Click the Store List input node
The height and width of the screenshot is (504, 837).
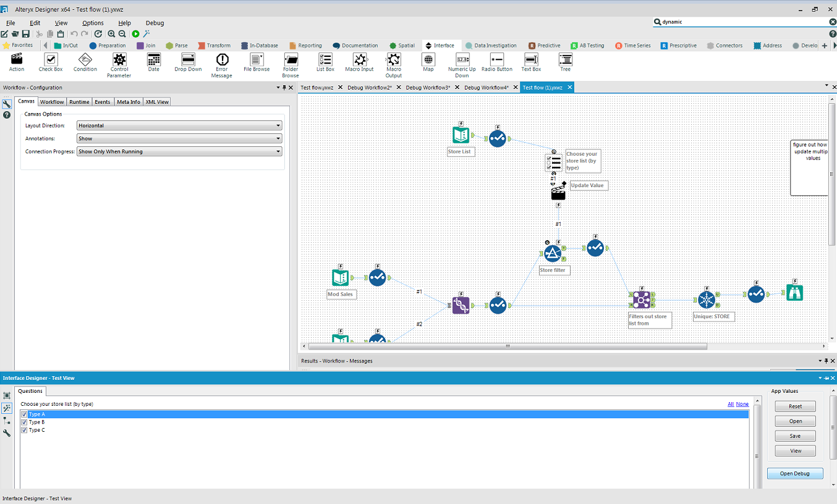click(x=461, y=135)
